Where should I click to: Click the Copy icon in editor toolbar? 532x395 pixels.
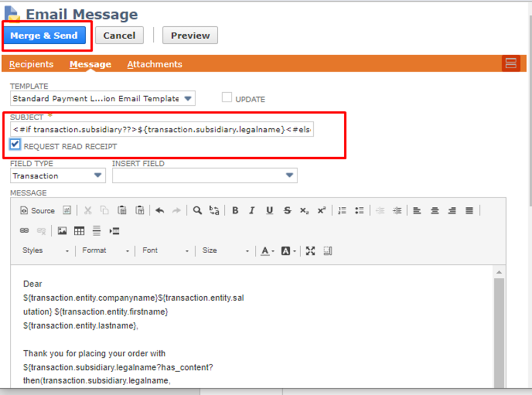105,211
